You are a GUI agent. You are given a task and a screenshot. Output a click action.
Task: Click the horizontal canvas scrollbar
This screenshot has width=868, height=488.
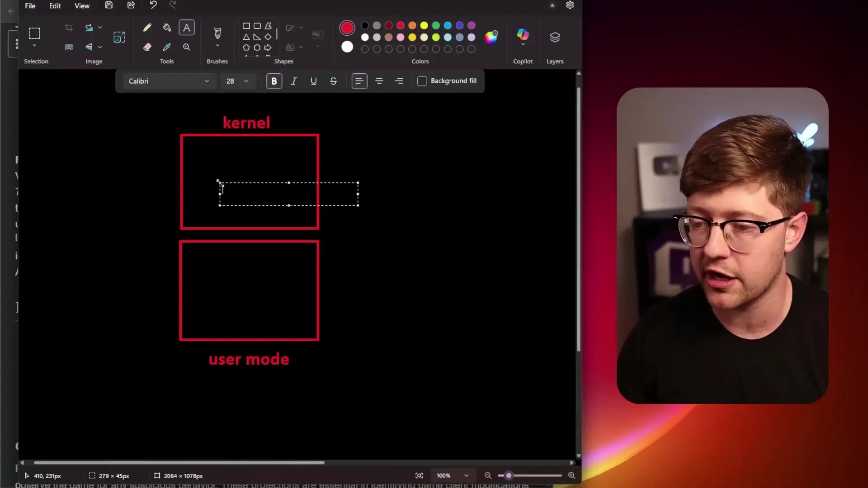[x=179, y=462]
